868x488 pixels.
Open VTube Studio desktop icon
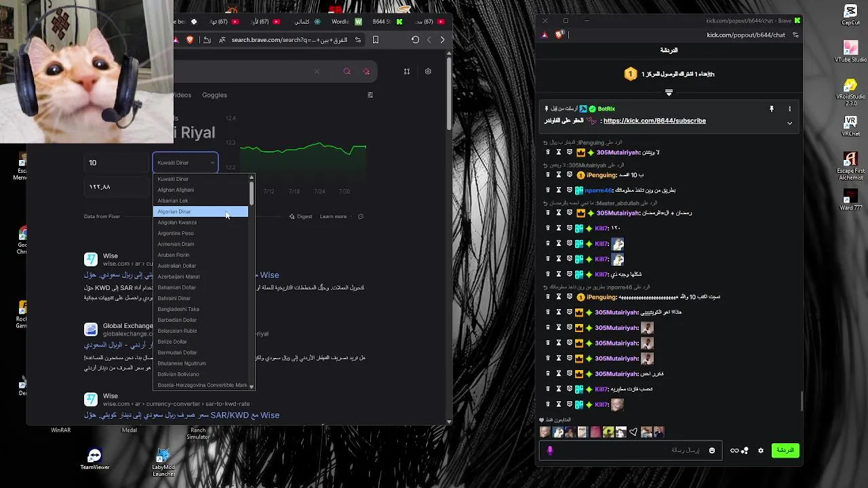point(850,52)
